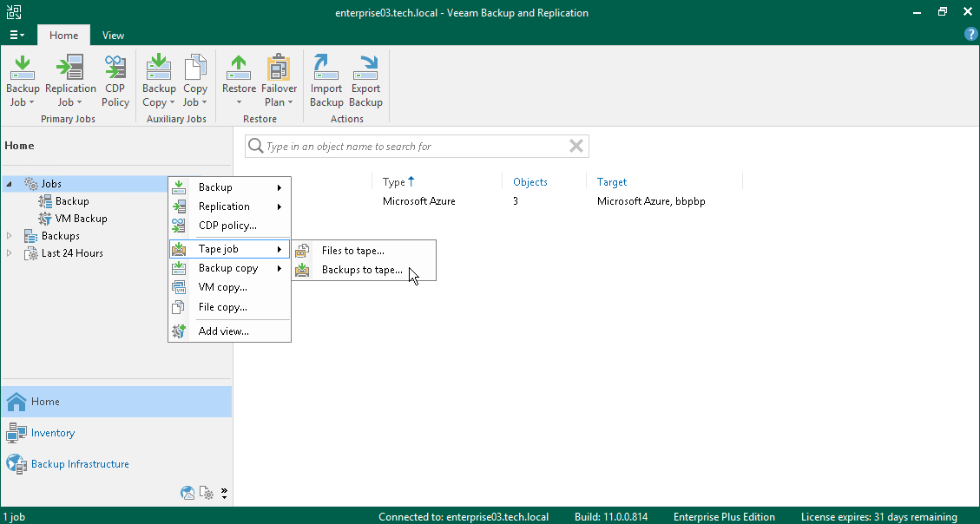The image size is (980, 524).
Task: Click the Backup Copy ribbon icon
Action: (x=159, y=68)
